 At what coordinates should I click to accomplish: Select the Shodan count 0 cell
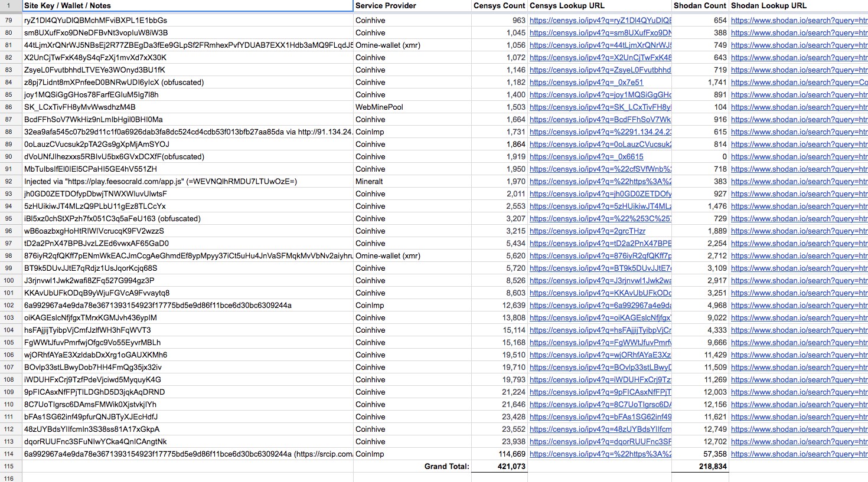pos(700,156)
